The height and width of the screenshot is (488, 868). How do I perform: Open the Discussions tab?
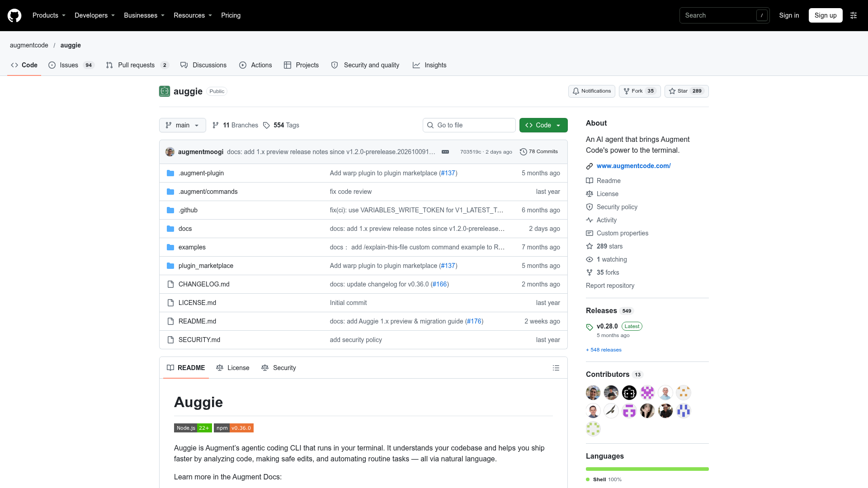(203, 65)
